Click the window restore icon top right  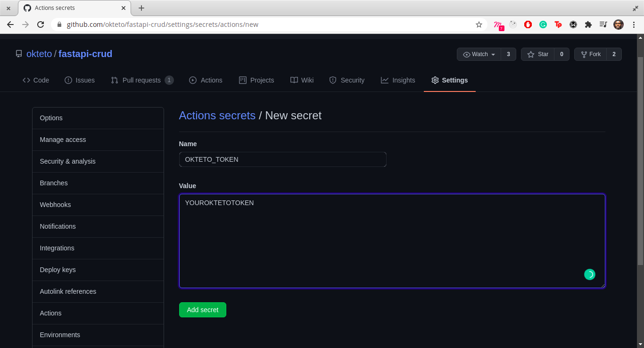(x=636, y=8)
